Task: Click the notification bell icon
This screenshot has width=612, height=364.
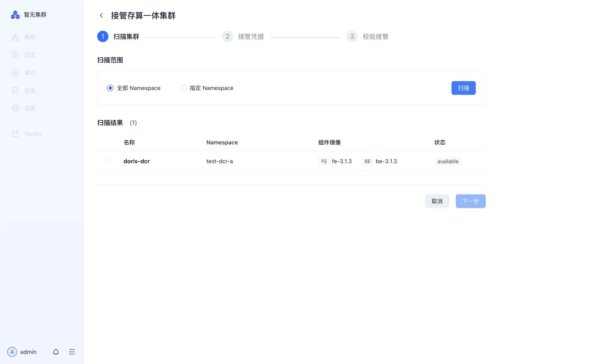Action: click(56, 352)
